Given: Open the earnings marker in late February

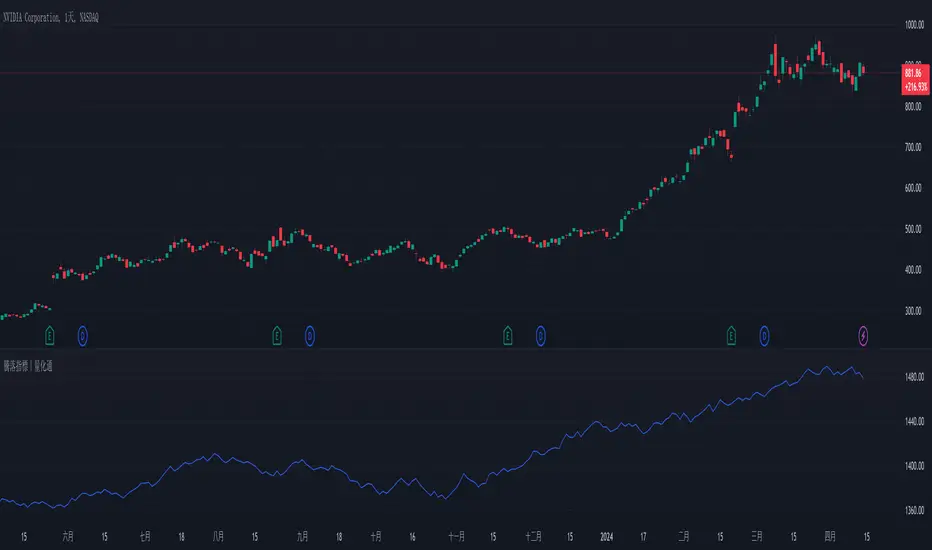Looking at the screenshot, I should (x=732, y=336).
